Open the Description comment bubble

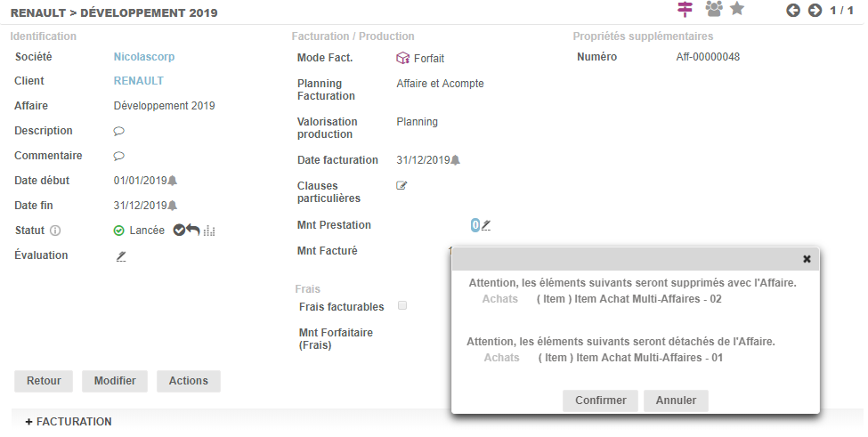point(118,131)
